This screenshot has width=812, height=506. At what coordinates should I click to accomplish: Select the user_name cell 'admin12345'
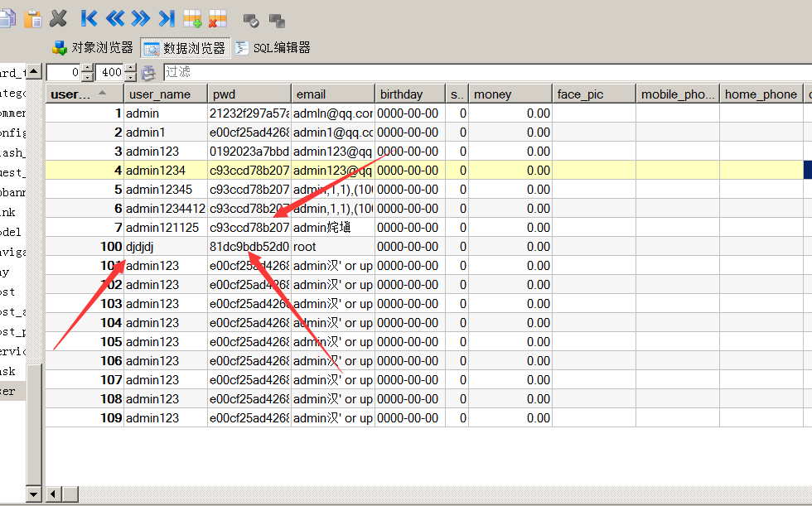[x=166, y=190]
